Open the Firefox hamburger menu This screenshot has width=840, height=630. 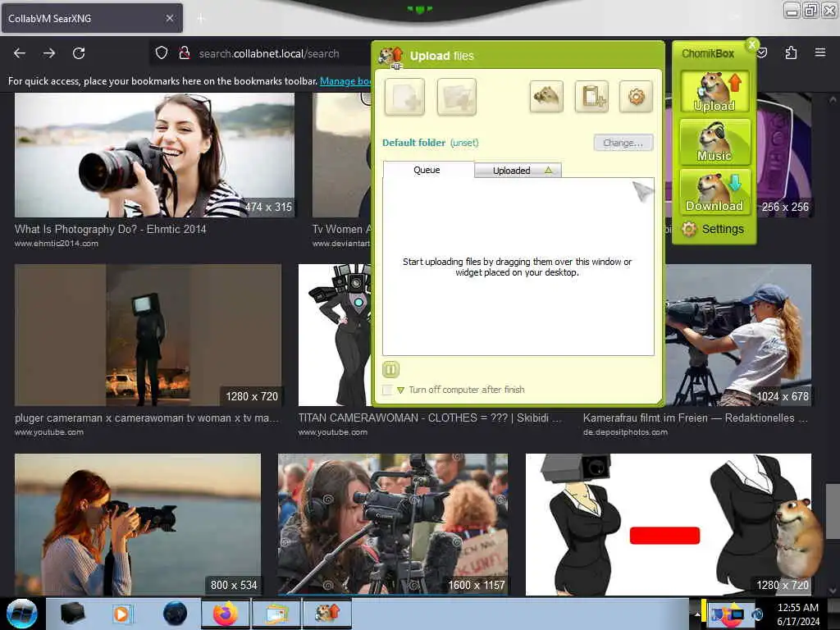pos(819,52)
